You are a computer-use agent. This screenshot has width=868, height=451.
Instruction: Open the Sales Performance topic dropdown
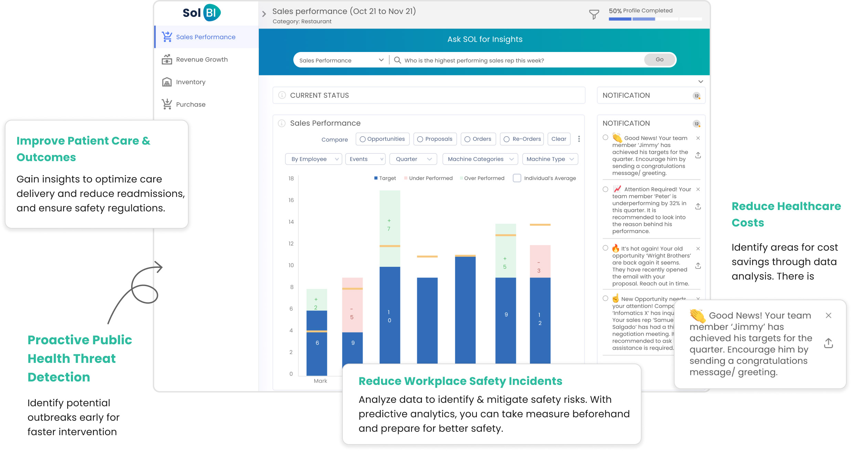[x=341, y=60]
